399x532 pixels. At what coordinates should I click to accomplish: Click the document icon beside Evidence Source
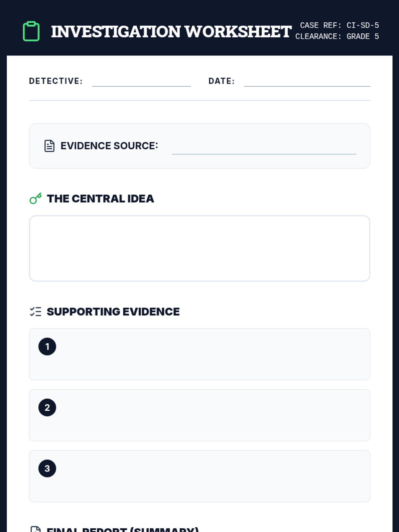click(x=50, y=146)
